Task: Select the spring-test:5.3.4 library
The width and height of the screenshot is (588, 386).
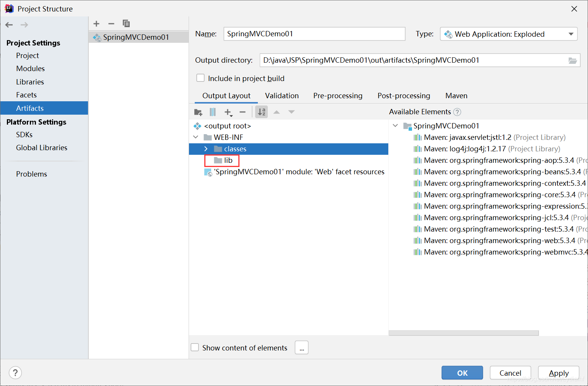Action: 500,229
